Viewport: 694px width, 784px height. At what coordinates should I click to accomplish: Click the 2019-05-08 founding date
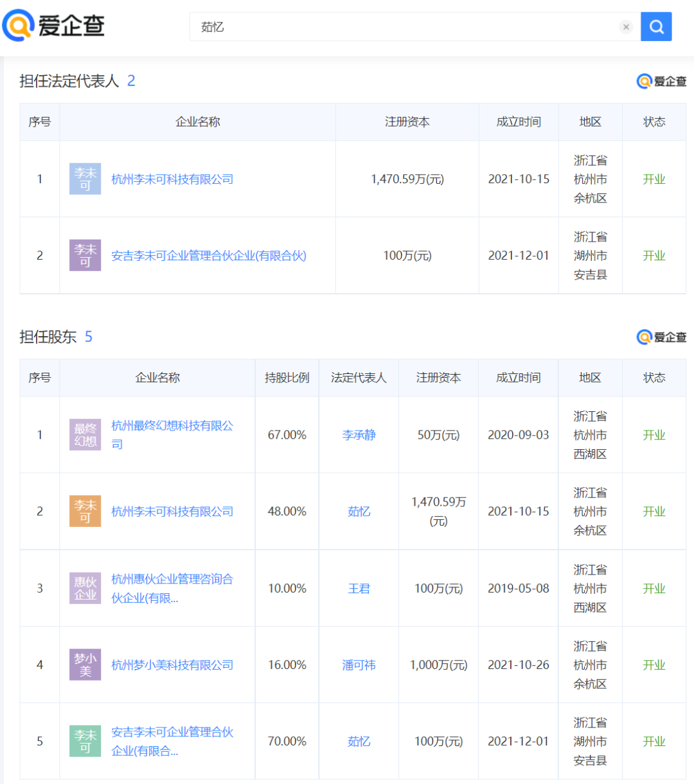click(519, 589)
